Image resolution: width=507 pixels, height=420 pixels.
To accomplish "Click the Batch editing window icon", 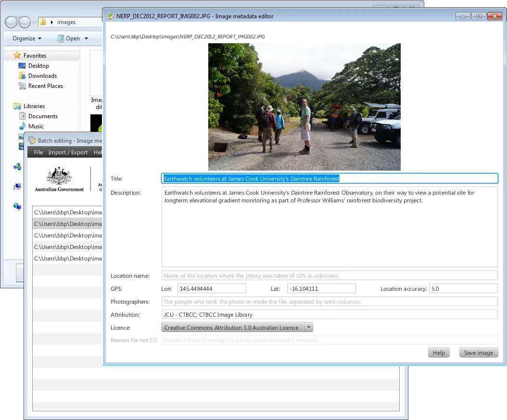I will point(32,140).
